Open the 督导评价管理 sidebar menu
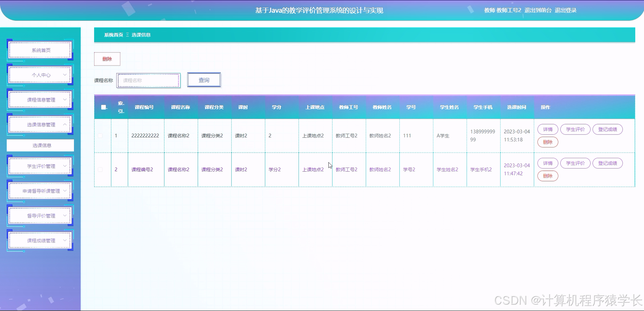Image resolution: width=644 pixels, height=311 pixels. [40, 216]
